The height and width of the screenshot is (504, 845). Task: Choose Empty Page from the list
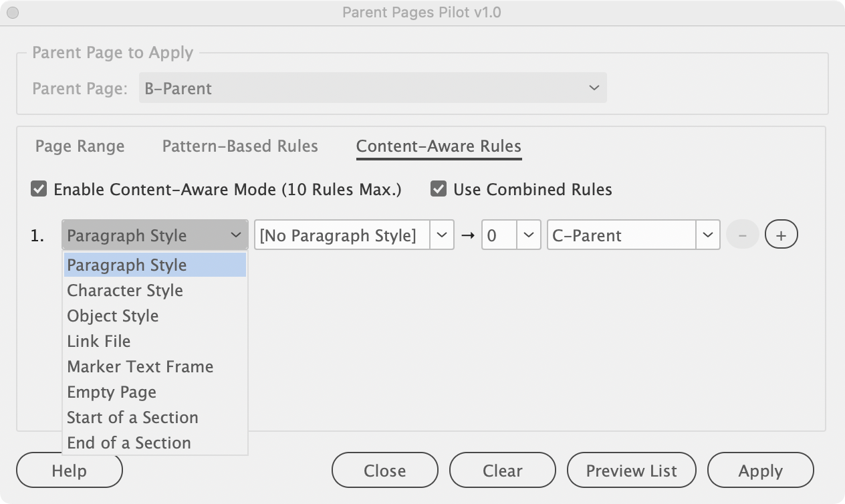click(112, 392)
